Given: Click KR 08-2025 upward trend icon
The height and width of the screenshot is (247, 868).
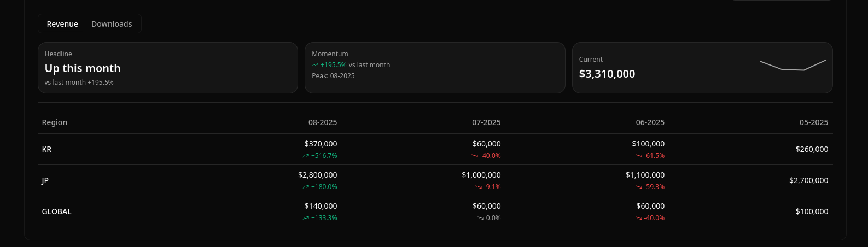Looking at the screenshot, I should [306, 156].
